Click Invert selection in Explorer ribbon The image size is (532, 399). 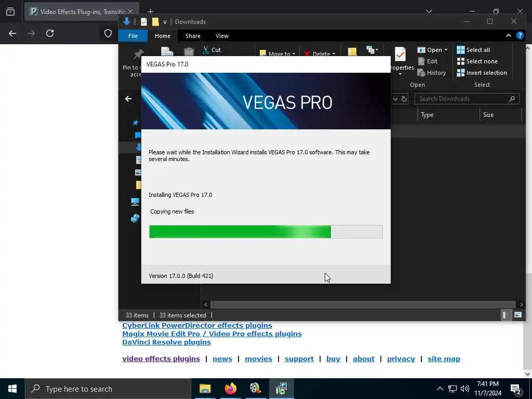pos(482,73)
